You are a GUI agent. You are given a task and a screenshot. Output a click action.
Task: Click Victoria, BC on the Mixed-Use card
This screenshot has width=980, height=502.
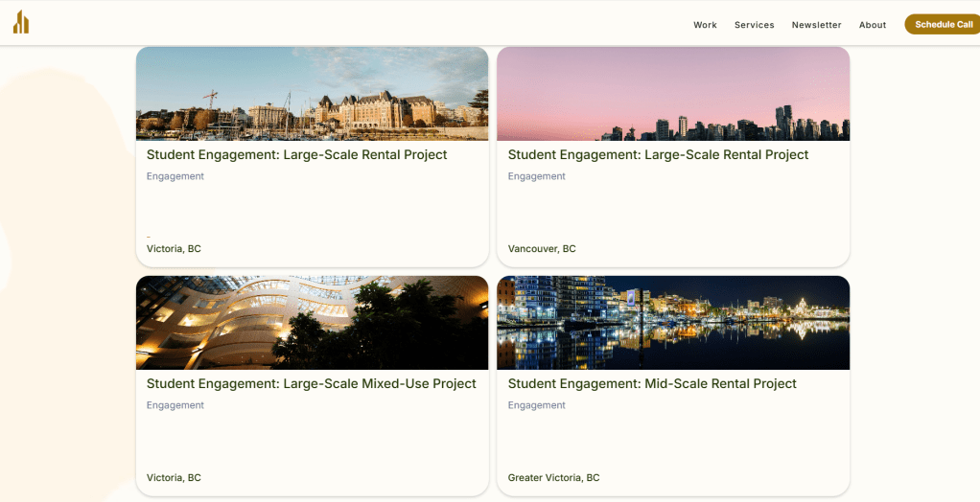[174, 478]
